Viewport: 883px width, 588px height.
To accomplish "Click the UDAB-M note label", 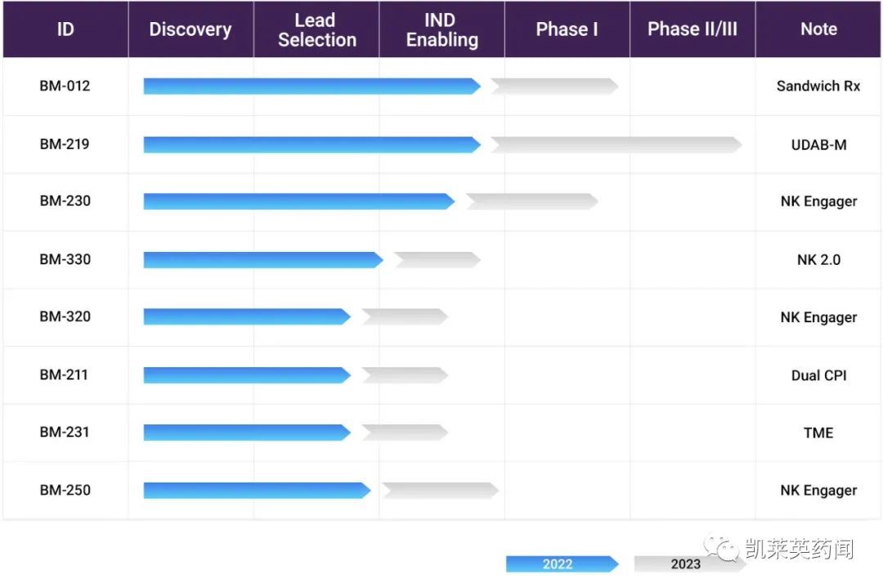I will 818,145.
